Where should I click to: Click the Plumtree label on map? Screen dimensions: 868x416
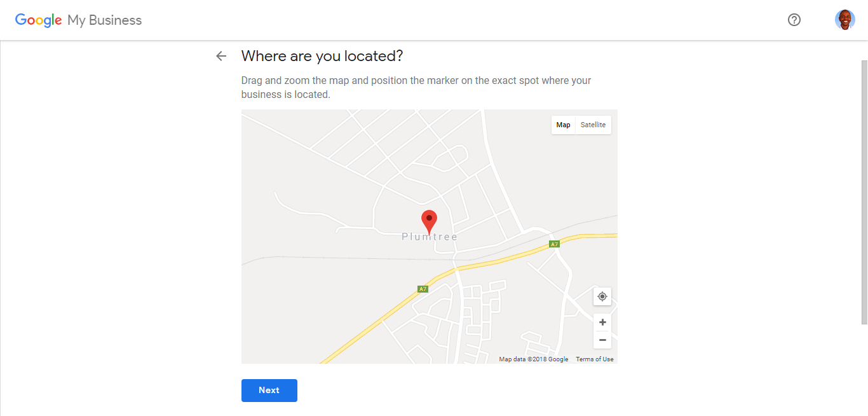coord(430,237)
